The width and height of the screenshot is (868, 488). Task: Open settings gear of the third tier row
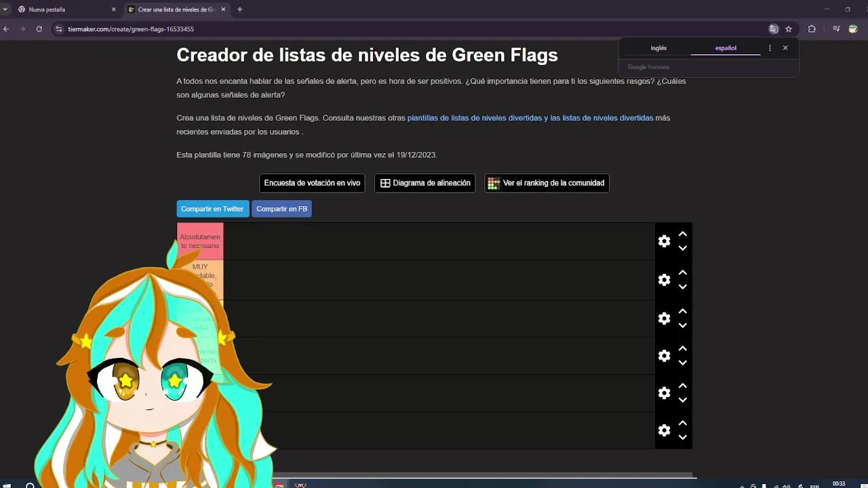664,319
